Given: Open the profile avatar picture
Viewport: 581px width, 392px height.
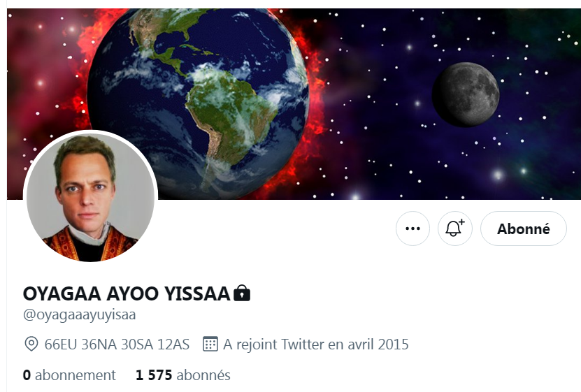Looking at the screenshot, I should coord(90,197).
